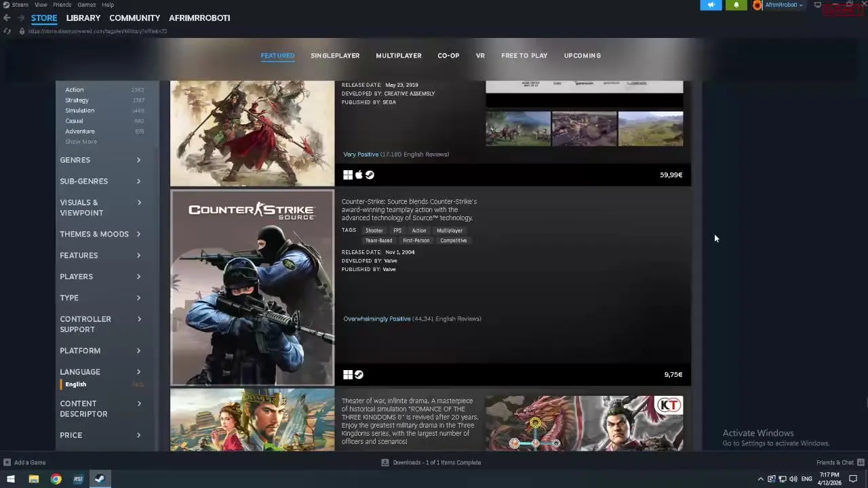The width and height of the screenshot is (868, 488).
Task: Click the Competitive tag on Counter-Strike: Source
Action: (453, 241)
